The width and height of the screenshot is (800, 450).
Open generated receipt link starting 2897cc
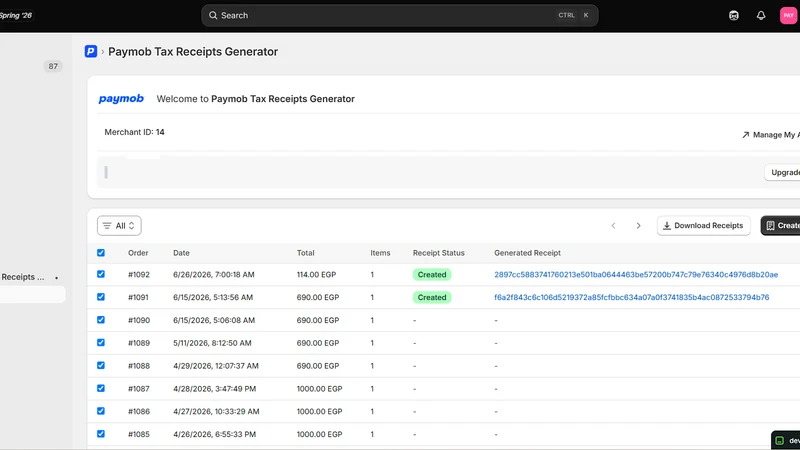tap(636, 274)
